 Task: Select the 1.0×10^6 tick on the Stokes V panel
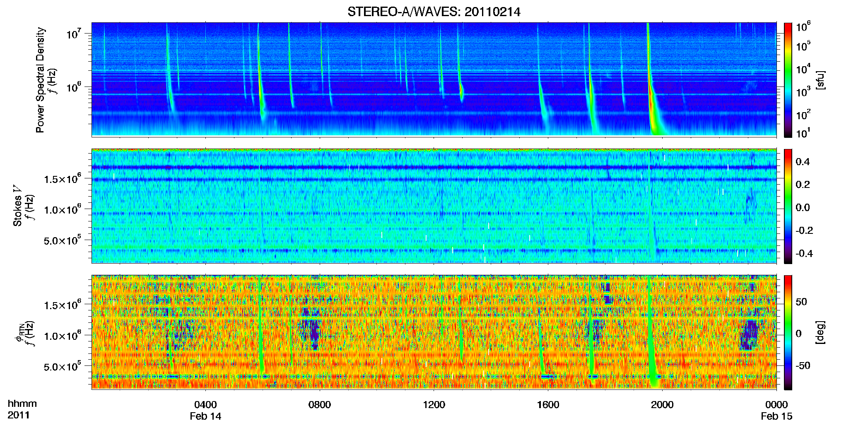tap(63, 209)
